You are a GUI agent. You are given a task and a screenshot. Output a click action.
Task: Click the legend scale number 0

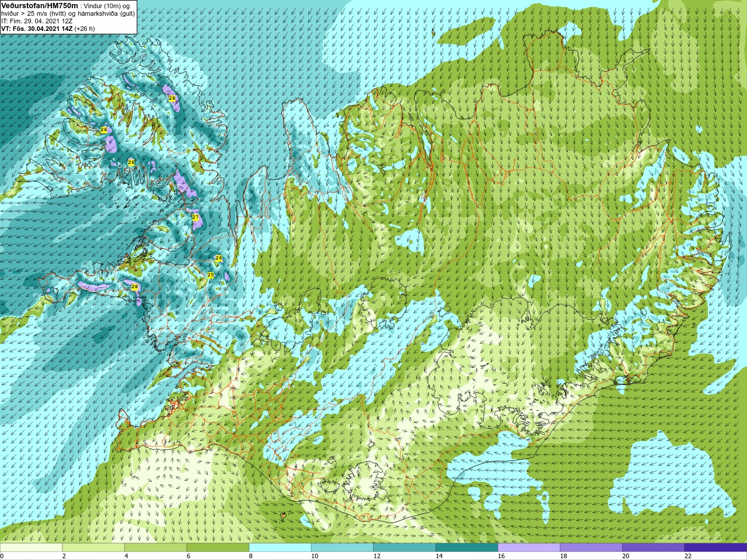pyautogui.click(x=2, y=556)
